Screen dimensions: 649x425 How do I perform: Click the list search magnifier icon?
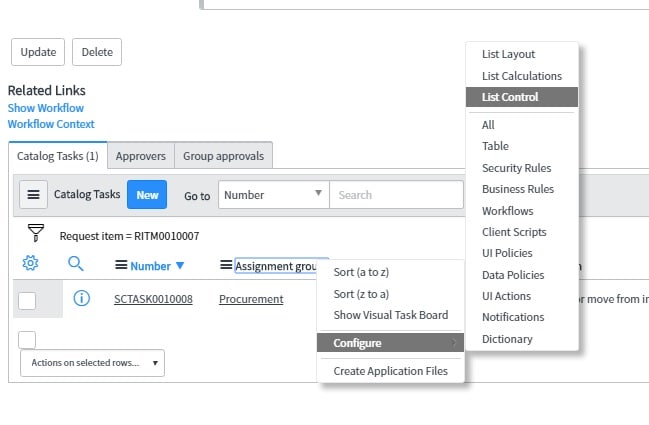tap(76, 264)
